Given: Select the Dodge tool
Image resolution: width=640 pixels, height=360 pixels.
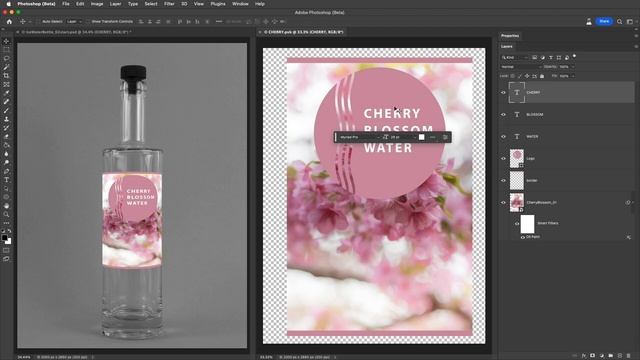Looking at the screenshot, I should point(6,162).
